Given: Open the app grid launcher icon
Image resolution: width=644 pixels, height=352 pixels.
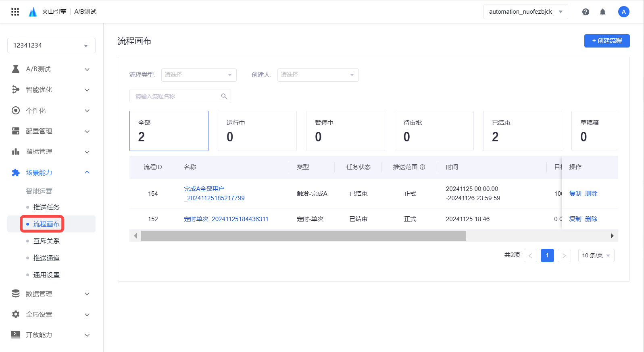Looking at the screenshot, I should pyautogui.click(x=15, y=12).
